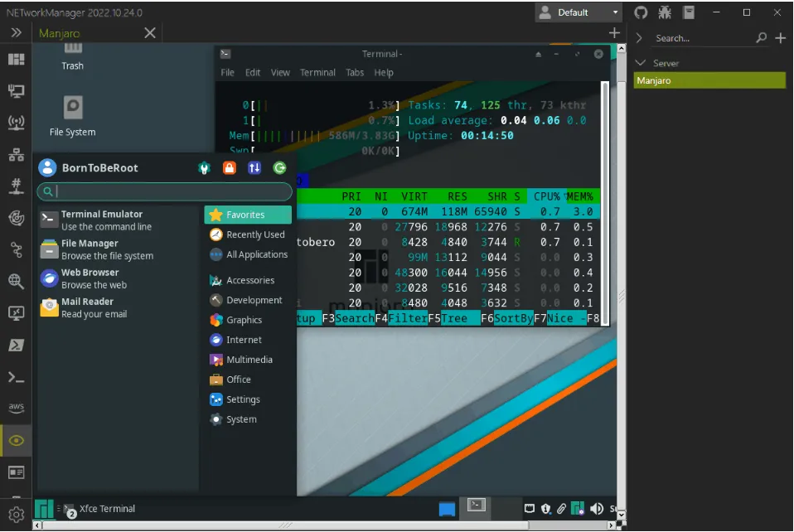Open the PowerShell sidebar icon

tap(17, 346)
